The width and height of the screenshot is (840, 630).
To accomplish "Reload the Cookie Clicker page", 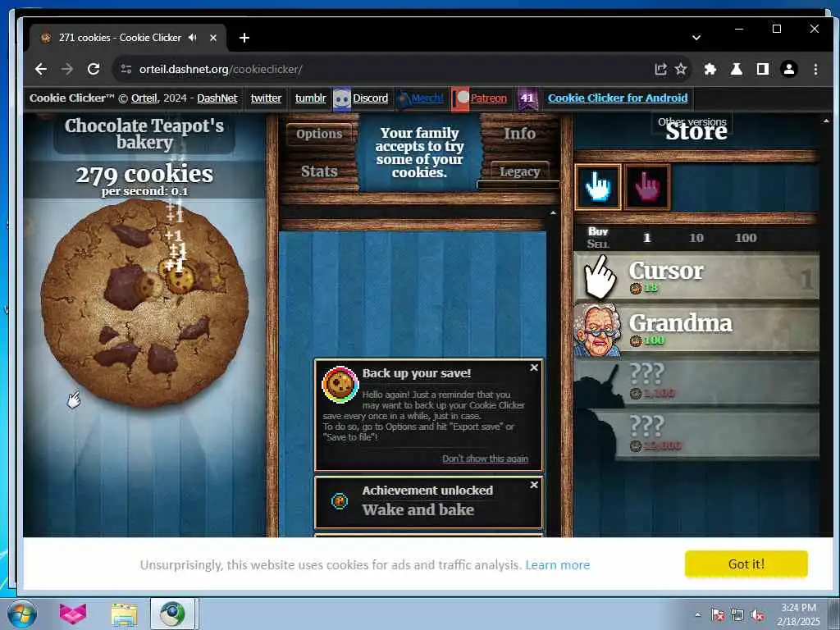I will coord(94,69).
